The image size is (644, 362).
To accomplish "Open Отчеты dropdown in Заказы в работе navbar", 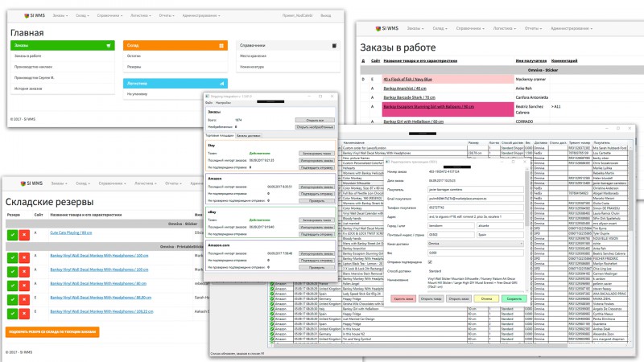I will [533, 28].
